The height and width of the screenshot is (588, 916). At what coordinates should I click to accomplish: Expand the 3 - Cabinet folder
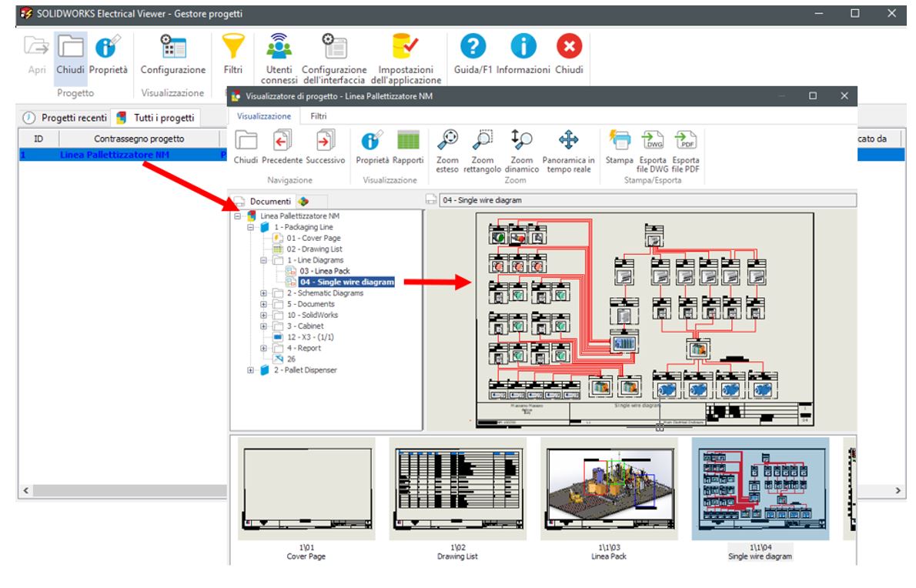[x=263, y=326]
